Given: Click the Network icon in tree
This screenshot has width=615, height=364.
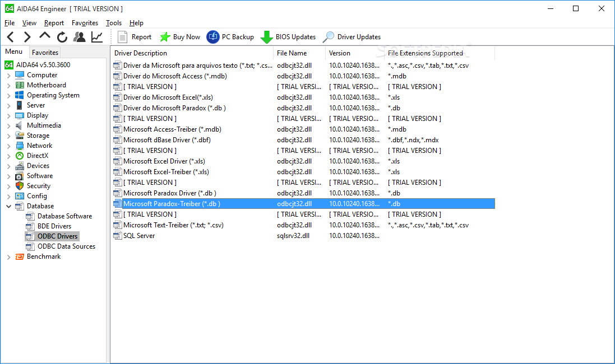Looking at the screenshot, I should (19, 146).
